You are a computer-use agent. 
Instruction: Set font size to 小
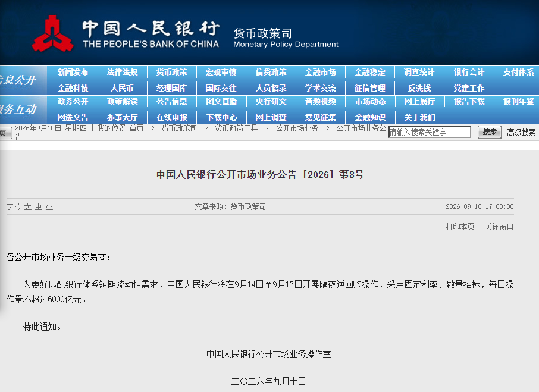pos(49,206)
